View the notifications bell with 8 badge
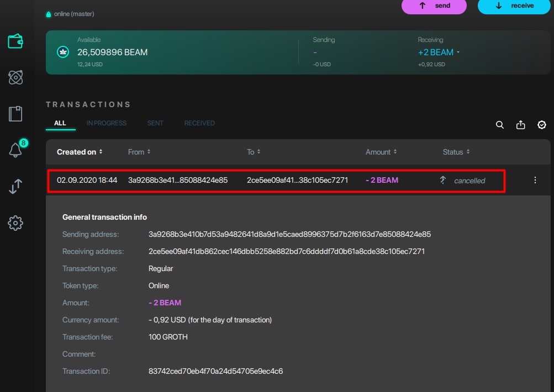 (17, 150)
